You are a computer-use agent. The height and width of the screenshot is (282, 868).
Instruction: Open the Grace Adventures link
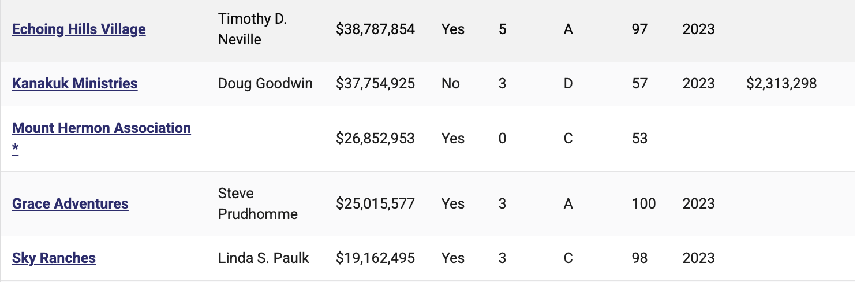click(x=70, y=203)
